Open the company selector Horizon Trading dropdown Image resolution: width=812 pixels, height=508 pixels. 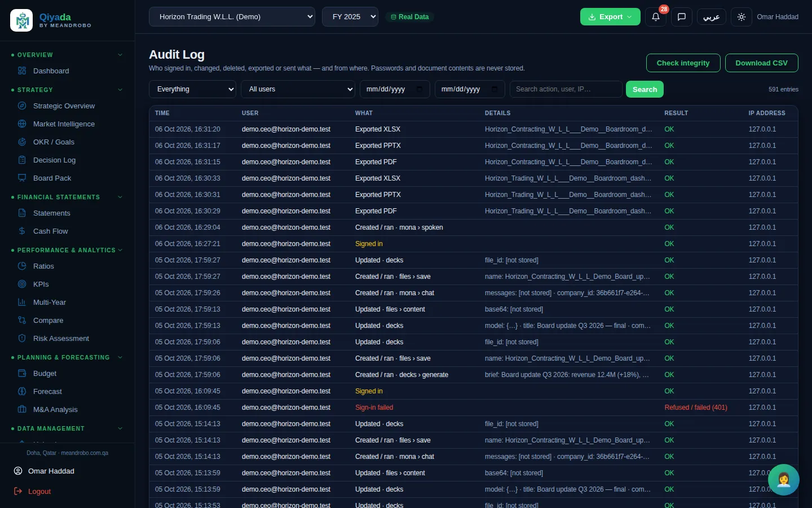[x=232, y=17]
